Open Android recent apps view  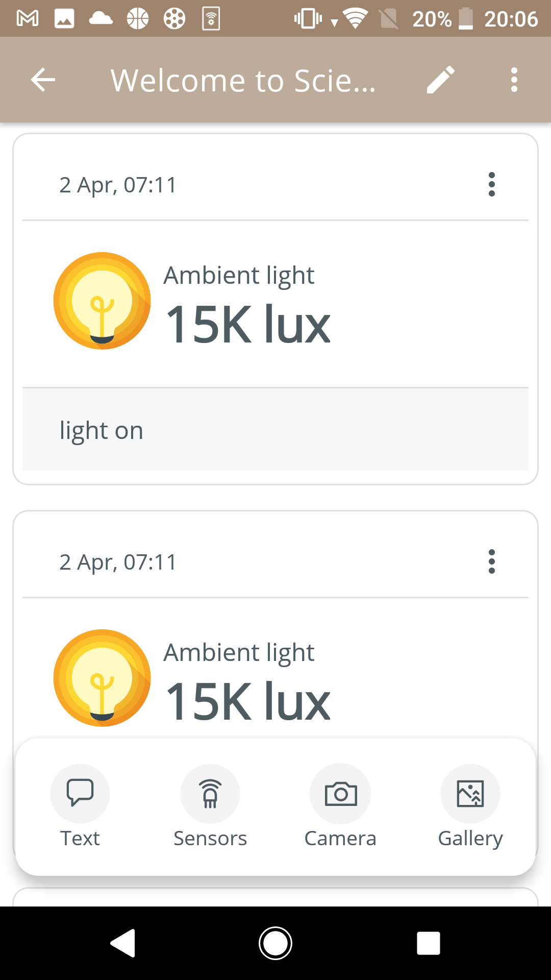click(428, 943)
